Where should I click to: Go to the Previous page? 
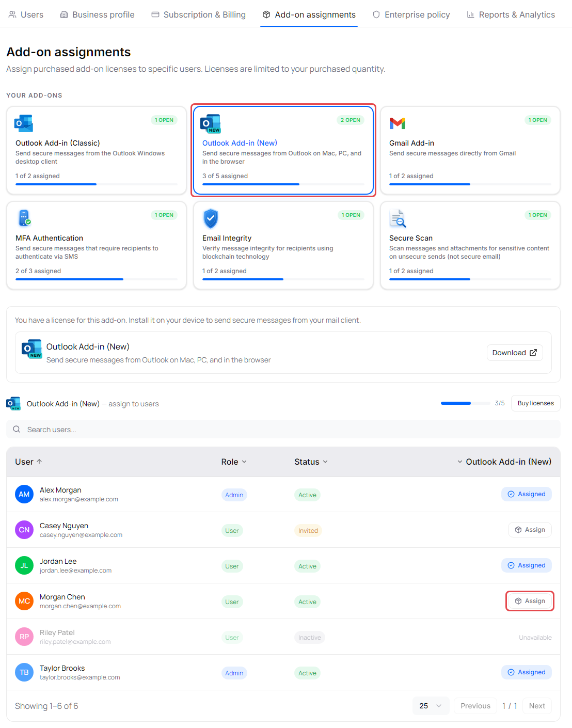[x=475, y=706]
